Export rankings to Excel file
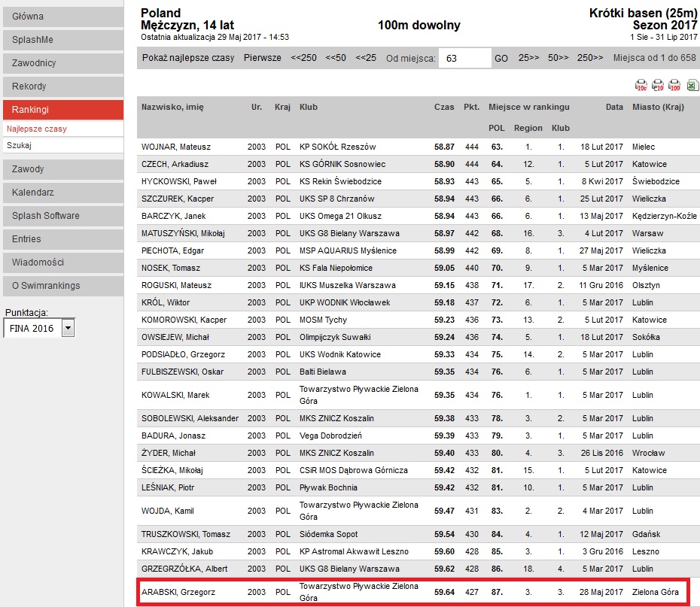This screenshot has height=607, width=700. click(x=692, y=85)
